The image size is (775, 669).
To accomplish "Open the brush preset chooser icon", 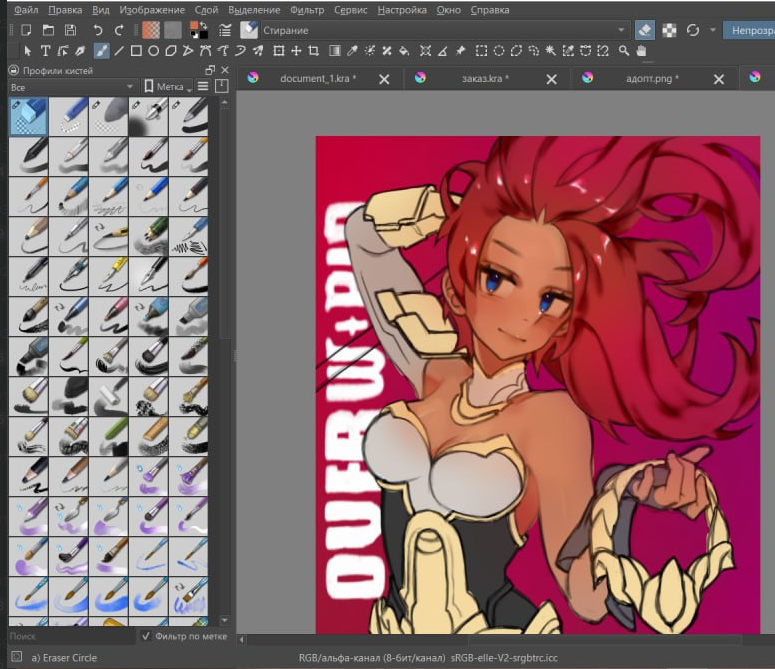I will 249,31.
